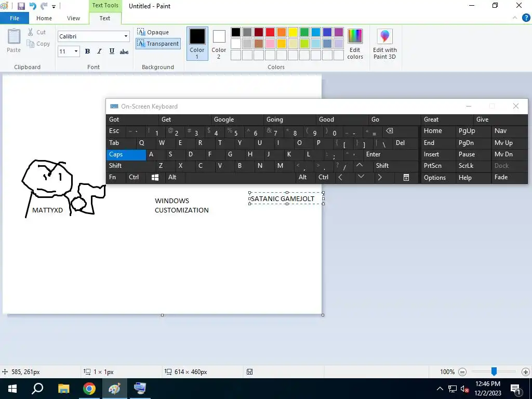Pick the purple palette swatch
532x399 pixels.
tap(339, 32)
